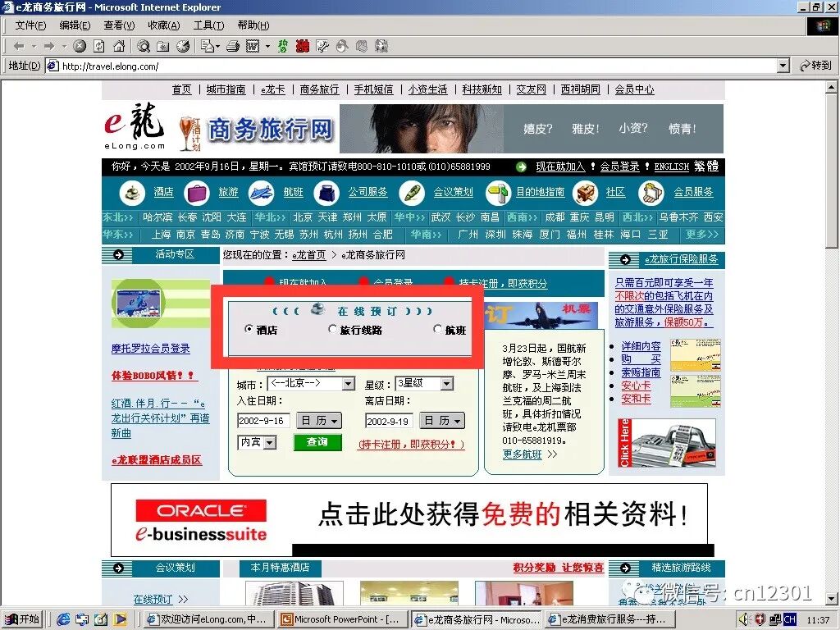Image resolution: width=840 pixels, height=630 pixels.
Task: Select the 旅行线路 radio button
Action: coord(332,329)
